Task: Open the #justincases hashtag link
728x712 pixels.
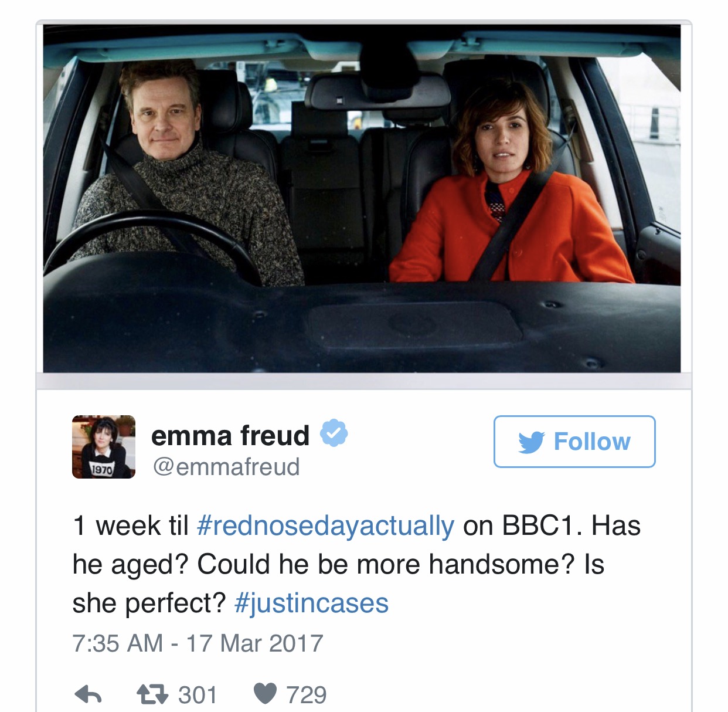Action: point(311,603)
